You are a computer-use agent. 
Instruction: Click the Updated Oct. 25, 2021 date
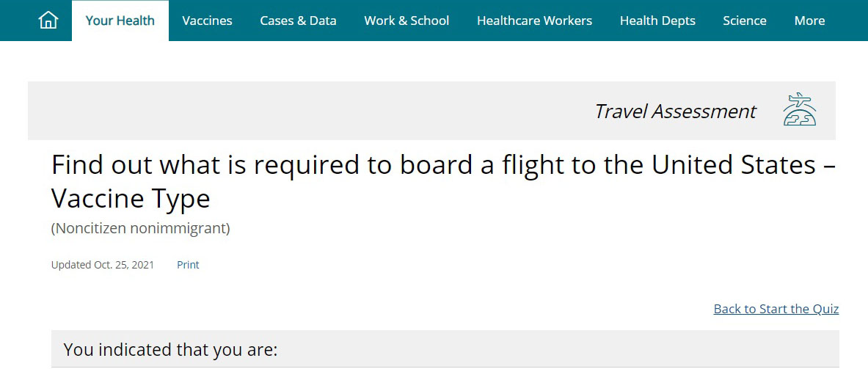pyautogui.click(x=103, y=265)
